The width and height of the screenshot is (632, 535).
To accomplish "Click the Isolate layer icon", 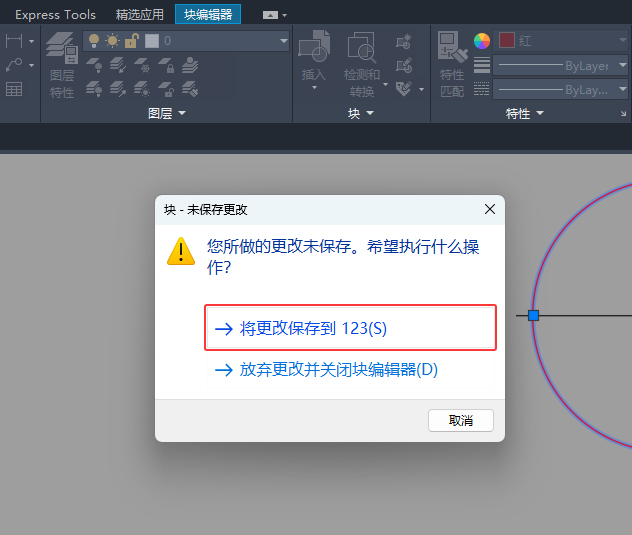I will [118, 65].
